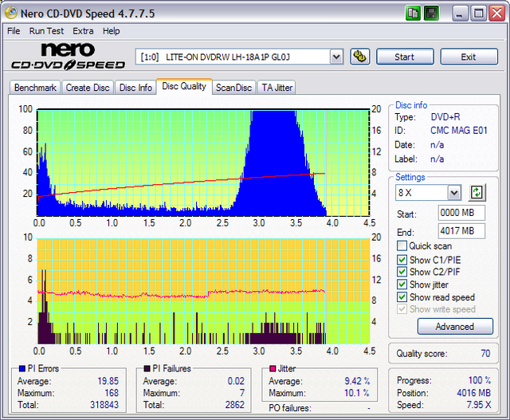Switch to the Benchmark tab
The height and width of the screenshot is (420, 510).
(35, 88)
